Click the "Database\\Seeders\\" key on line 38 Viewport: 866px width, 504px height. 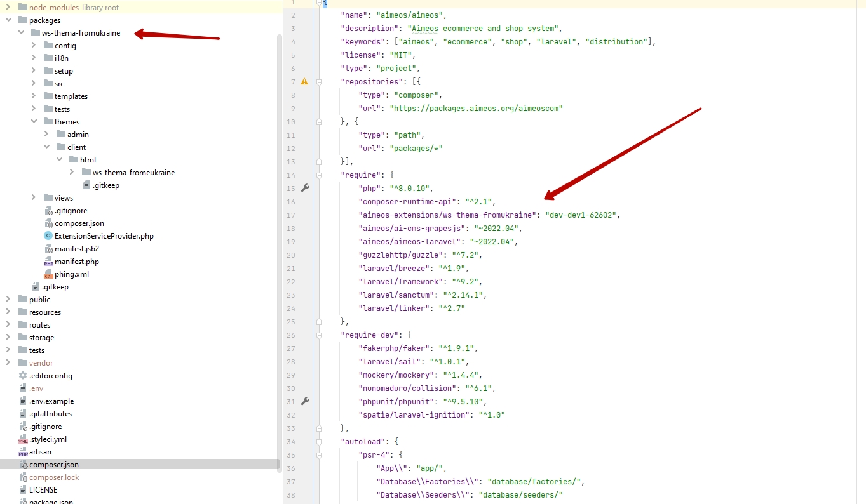[423, 495]
